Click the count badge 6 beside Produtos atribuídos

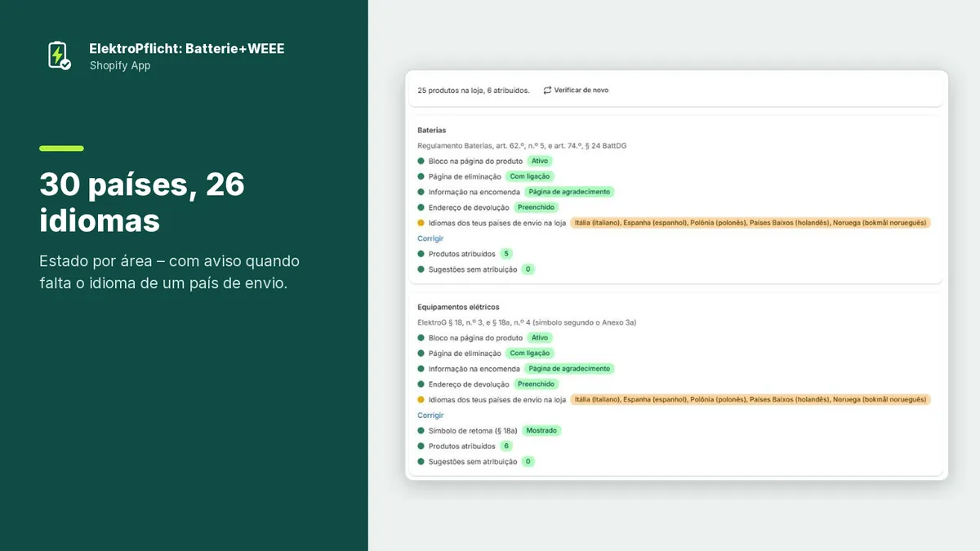(x=506, y=447)
